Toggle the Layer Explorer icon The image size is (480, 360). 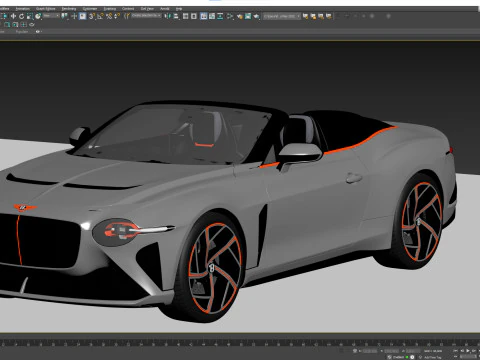[194, 16]
